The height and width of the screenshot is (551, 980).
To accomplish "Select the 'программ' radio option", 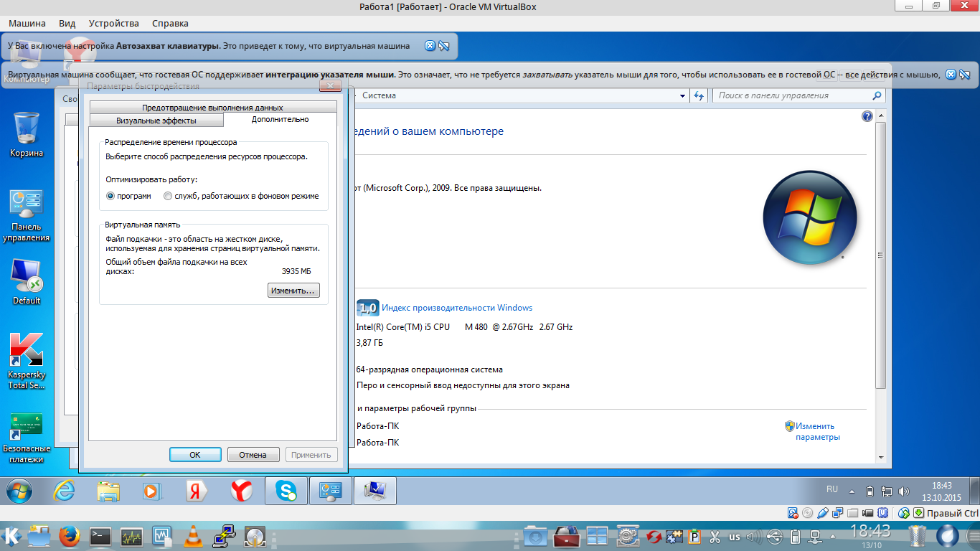I will [129, 196].
